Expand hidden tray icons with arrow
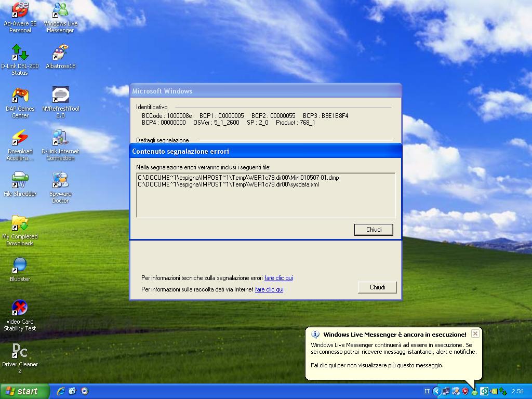The image size is (532, 399). point(436,392)
